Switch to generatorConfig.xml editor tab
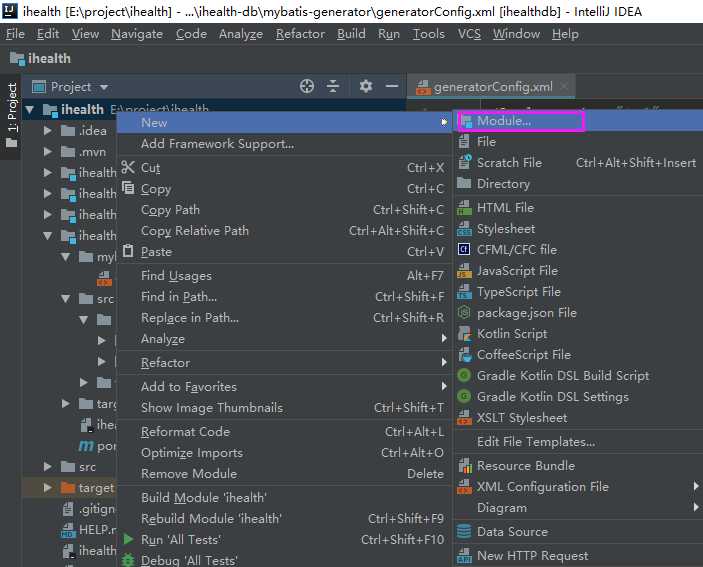703x567 pixels. point(493,87)
